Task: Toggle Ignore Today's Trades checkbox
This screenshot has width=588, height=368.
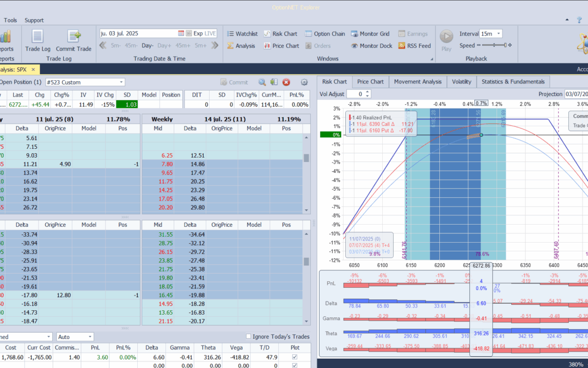Action: 248,336
